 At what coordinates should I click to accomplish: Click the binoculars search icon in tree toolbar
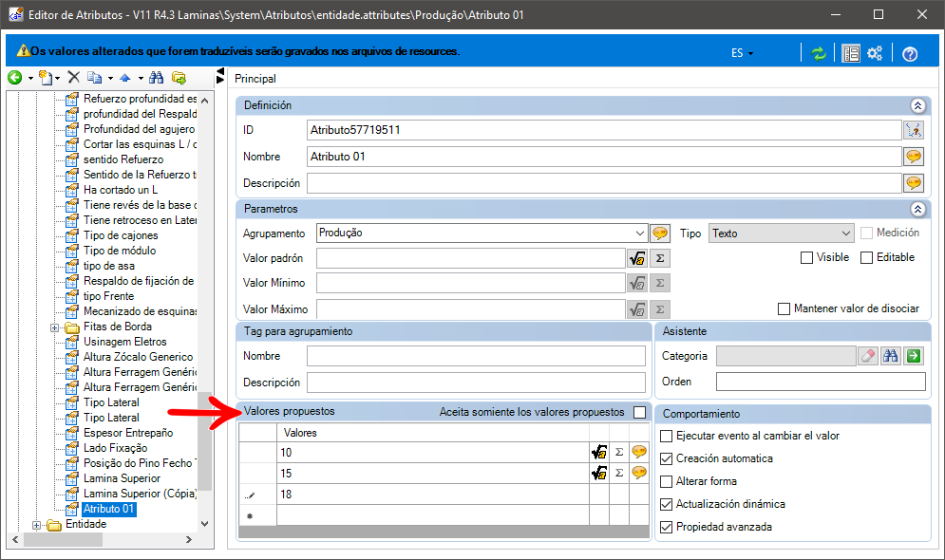click(x=156, y=78)
